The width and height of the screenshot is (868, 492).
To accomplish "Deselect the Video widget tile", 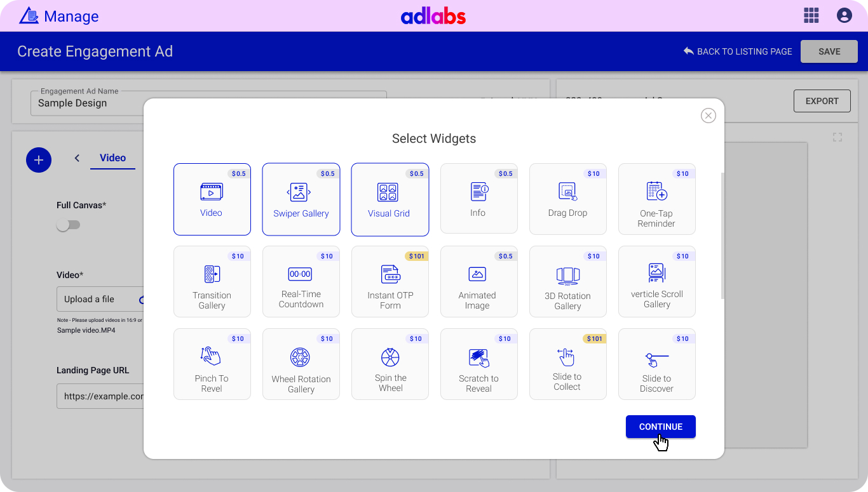I will (x=212, y=199).
